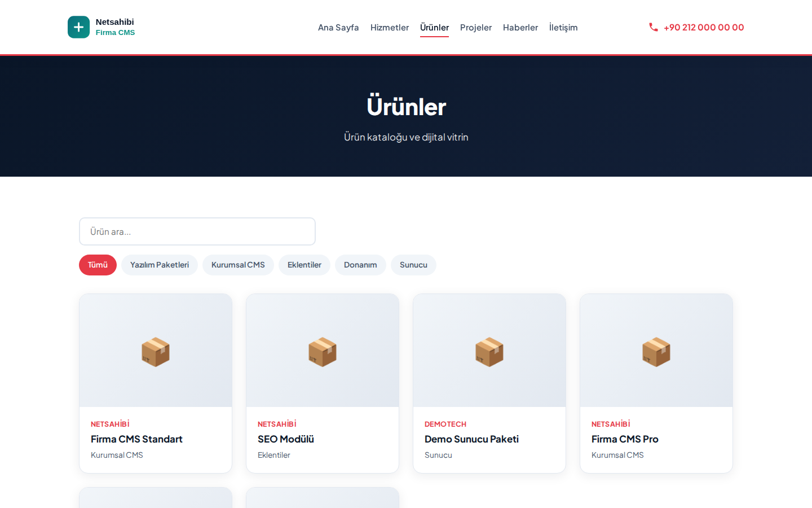Click the red phone icon in header
The width and height of the screenshot is (812, 508).
click(654, 27)
